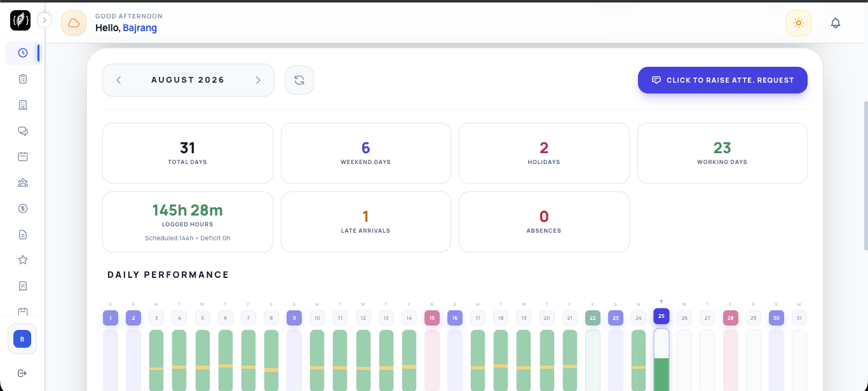The image size is (868, 391).
Task: Go to next month with right chevron
Action: pos(258,80)
